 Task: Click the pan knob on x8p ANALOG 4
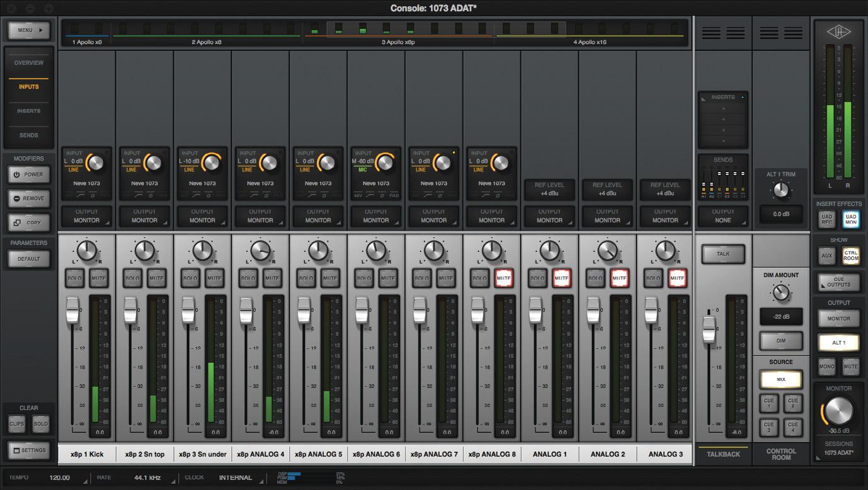(260, 251)
